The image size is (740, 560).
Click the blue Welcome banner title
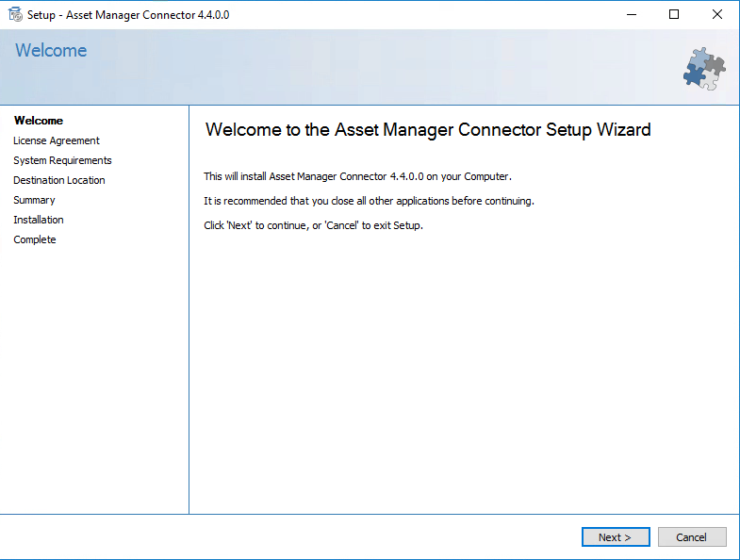pos(51,51)
